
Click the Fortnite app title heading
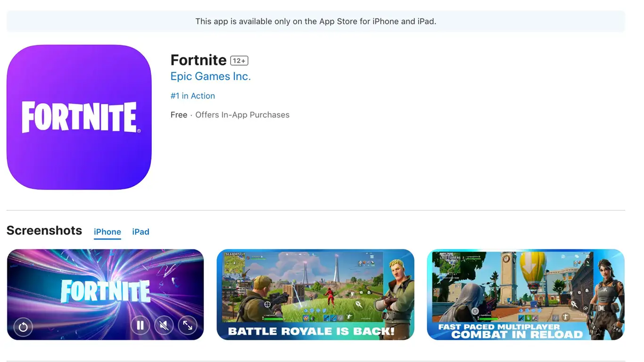coord(198,60)
